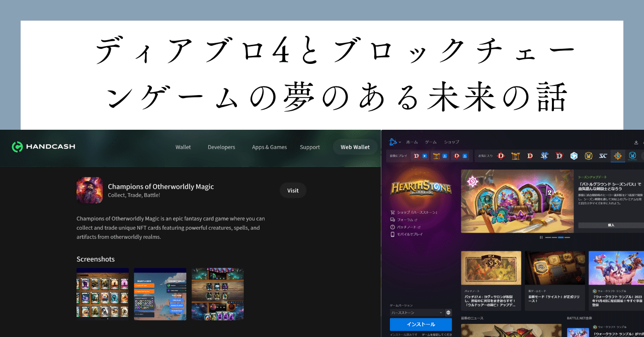Screen dimensions: 644x337
Task: Click the currently selected Hearthstone game icon
Action: click(x=618, y=156)
